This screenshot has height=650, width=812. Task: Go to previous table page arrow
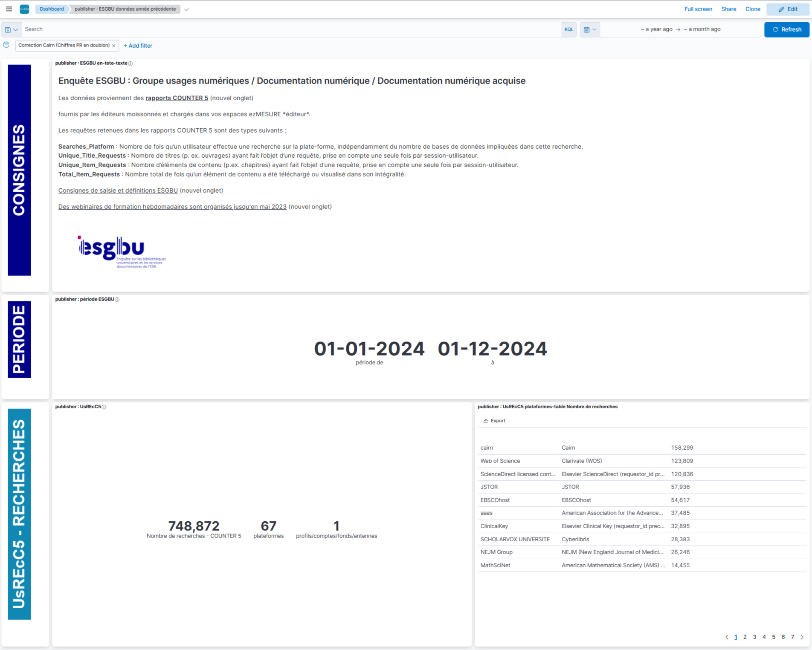coord(727,637)
